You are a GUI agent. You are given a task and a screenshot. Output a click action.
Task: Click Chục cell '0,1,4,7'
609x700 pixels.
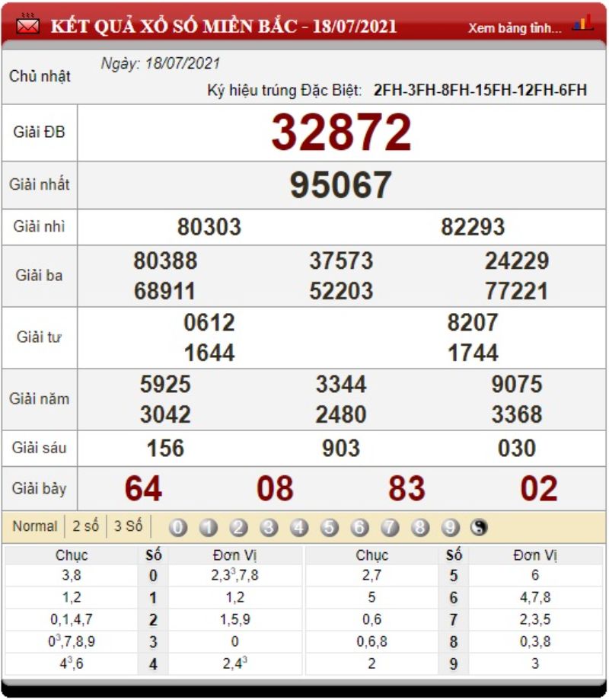click(72, 620)
